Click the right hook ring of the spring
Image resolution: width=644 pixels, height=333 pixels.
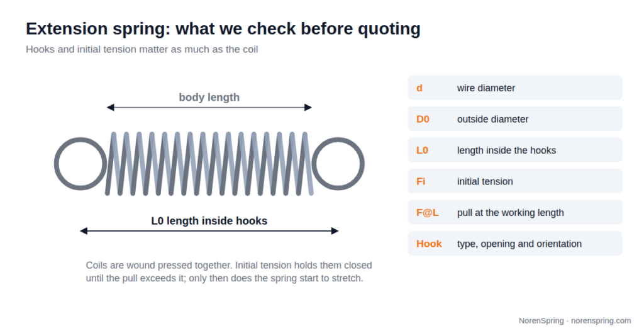pyautogui.click(x=338, y=164)
